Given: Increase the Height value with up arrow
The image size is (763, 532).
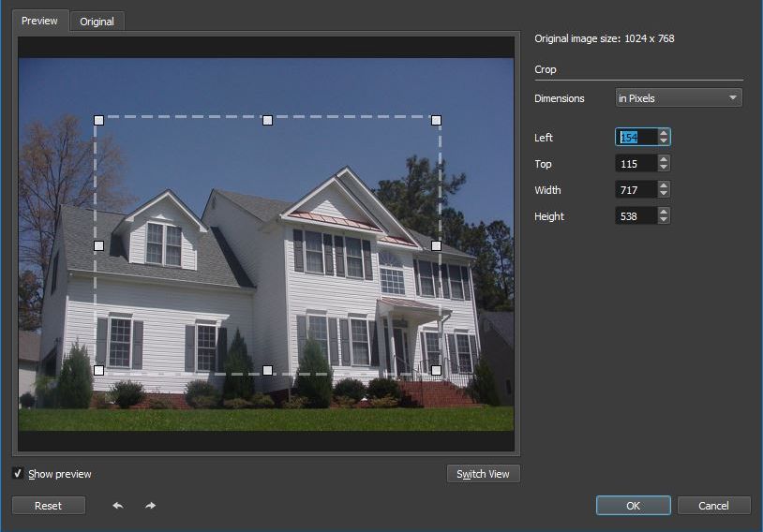Looking at the screenshot, I should [664, 212].
